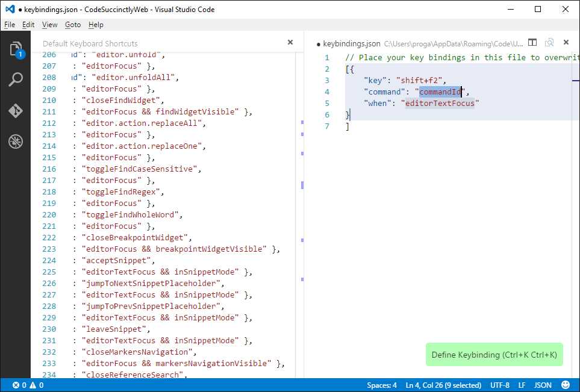The image size is (580, 392).
Task: Switch to the Default Keyboard Shortcuts tab
Action: click(90, 43)
